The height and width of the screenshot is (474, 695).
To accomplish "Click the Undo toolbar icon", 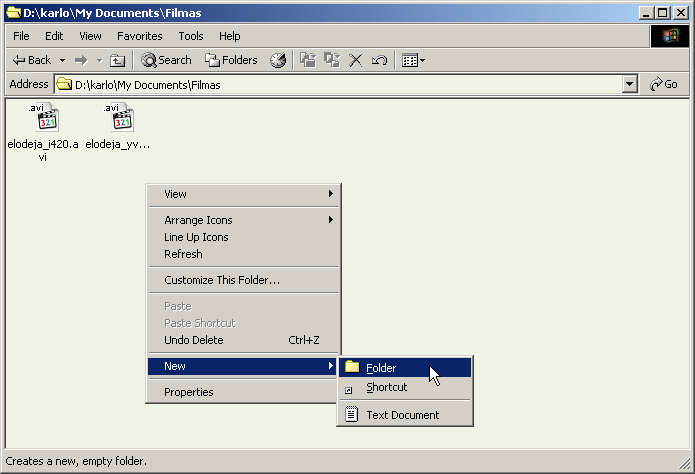I will pos(379,60).
